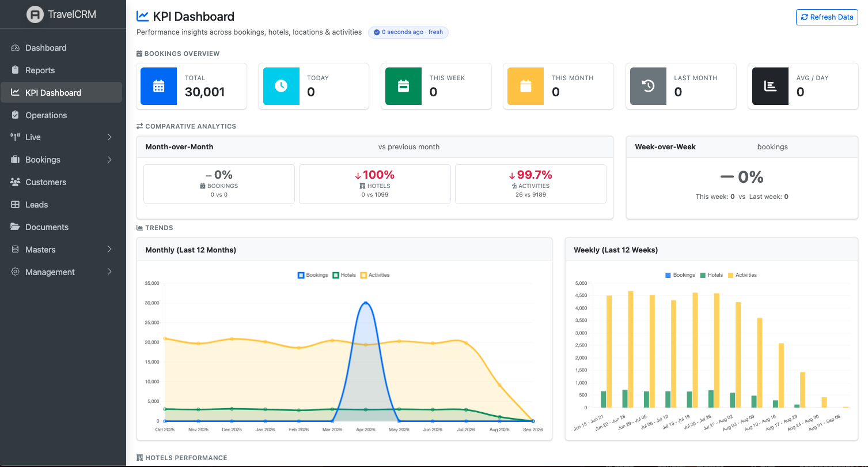Image resolution: width=868 pixels, height=467 pixels.
Task: Click the yellow calendar icon on This Month card
Action: click(525, 86)
